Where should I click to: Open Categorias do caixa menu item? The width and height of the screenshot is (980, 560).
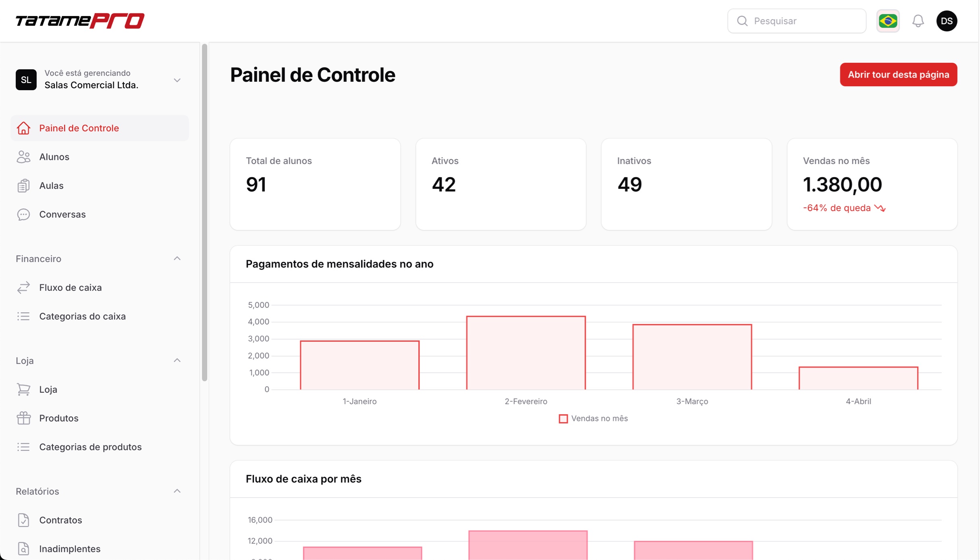tap(82, 316)
